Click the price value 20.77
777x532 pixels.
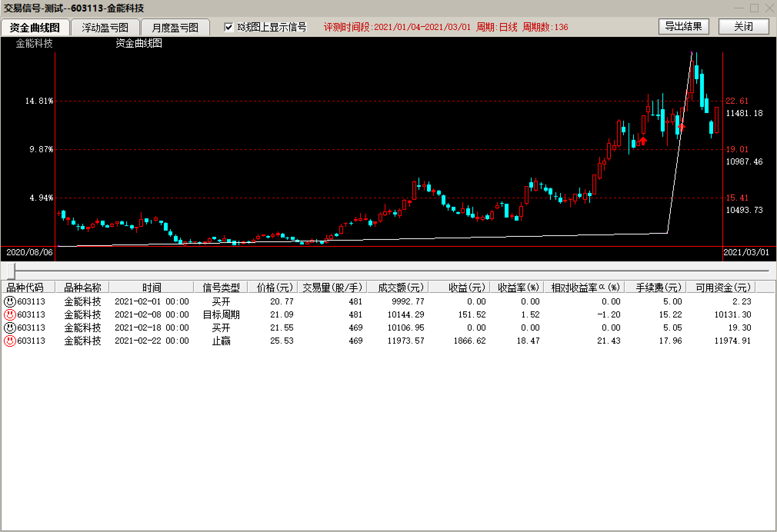(x=282, y=301)
